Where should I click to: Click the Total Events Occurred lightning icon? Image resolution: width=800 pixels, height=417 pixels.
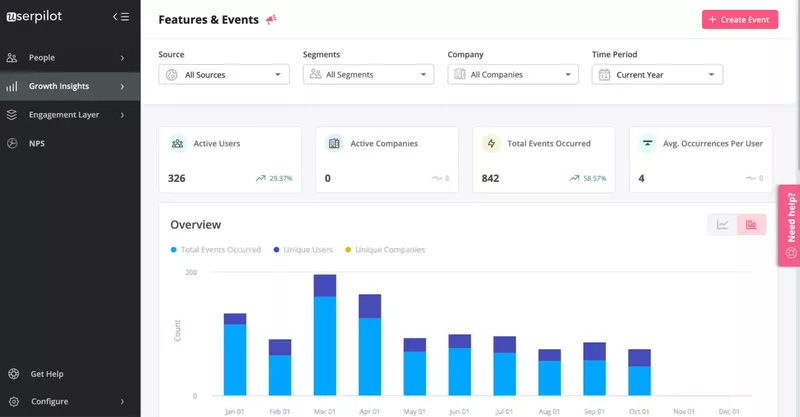click(491, 144)
